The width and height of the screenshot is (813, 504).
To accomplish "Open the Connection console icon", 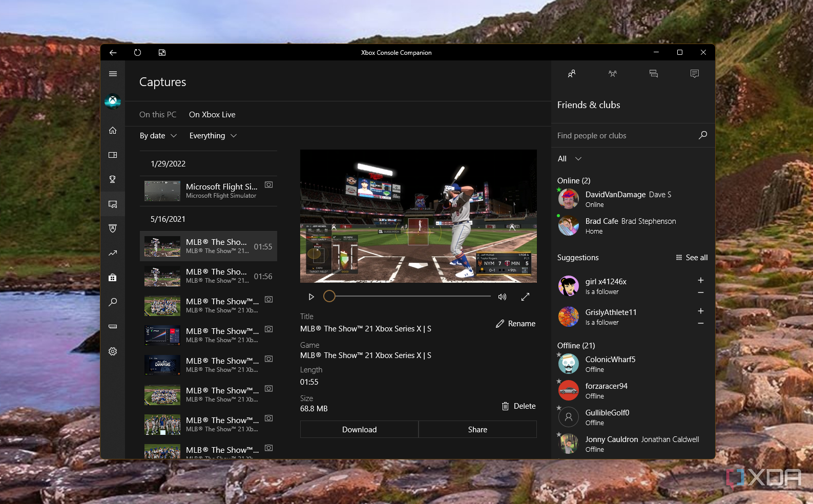I will point(113,327).
